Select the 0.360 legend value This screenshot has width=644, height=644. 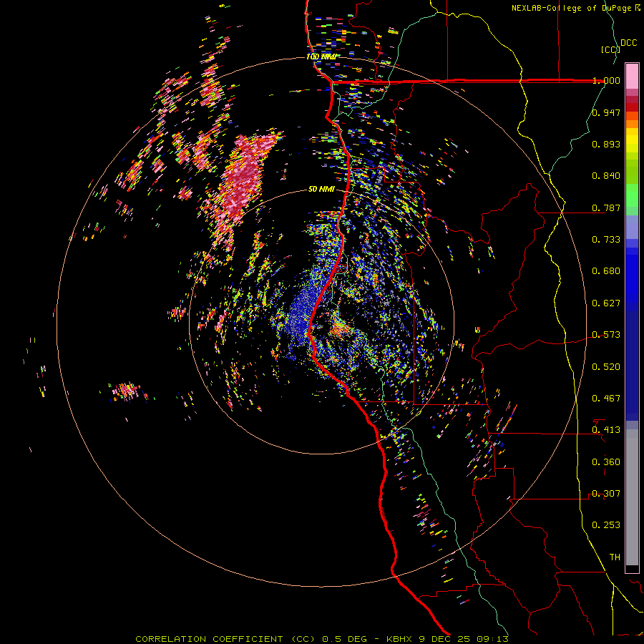[606, 462]
